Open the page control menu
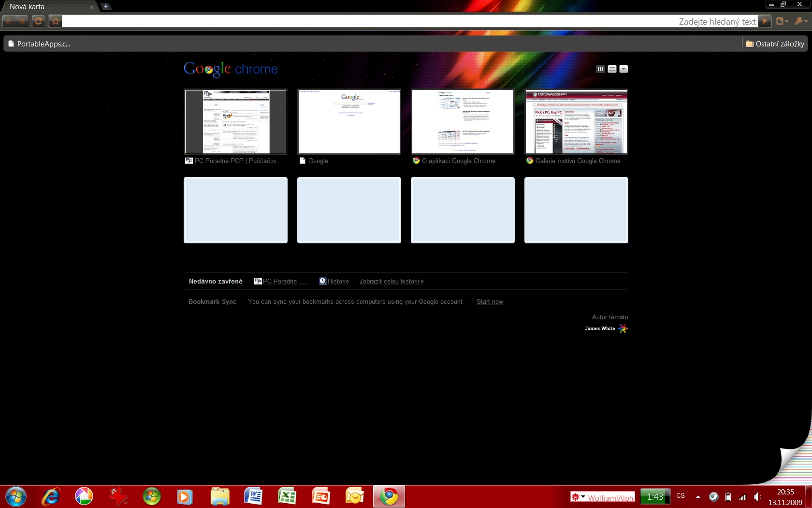This screenshot has height=508, width=812. pyautogui.click(x=783, y=21)
